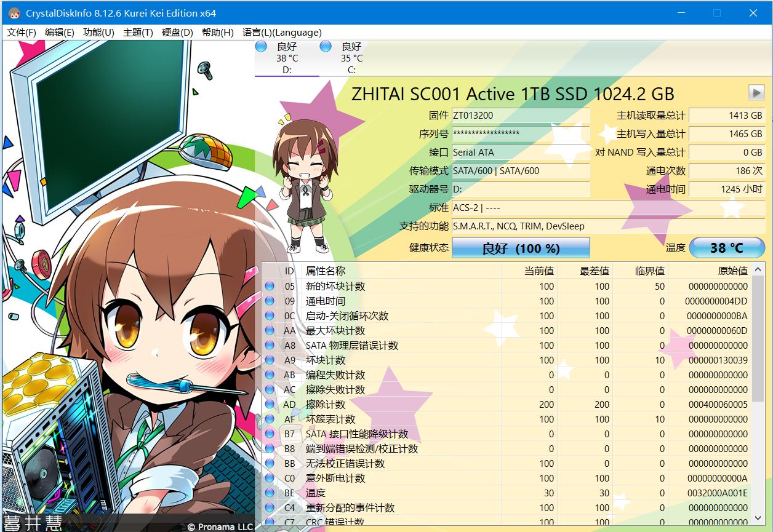
Task: Open the 文件(F) menu
Action: pyautogui.click(x=22, y=33)
